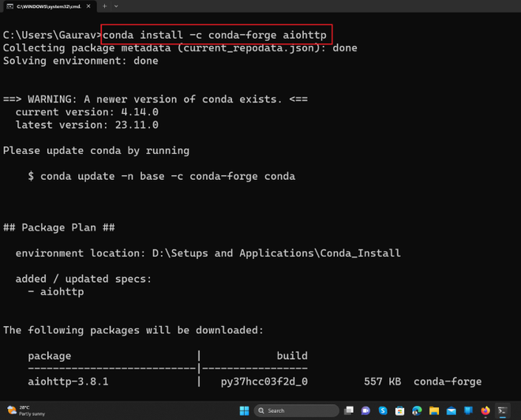
Task: Click the taskbar Search box
Action: [x=296, y=411]
